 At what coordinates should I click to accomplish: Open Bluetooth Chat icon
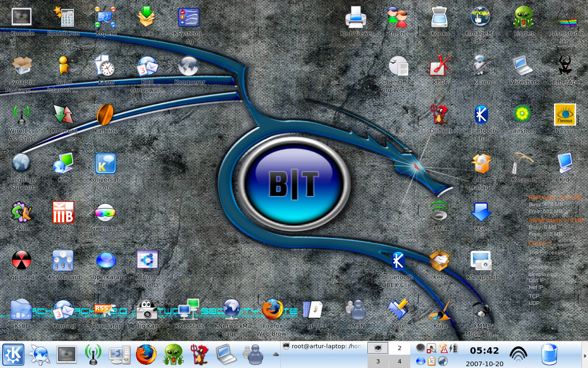pos(481,115)
